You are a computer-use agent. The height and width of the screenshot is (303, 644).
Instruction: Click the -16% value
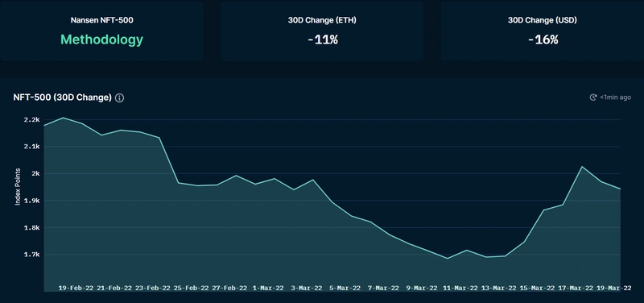pyautogui.click(x=543, y=39)
